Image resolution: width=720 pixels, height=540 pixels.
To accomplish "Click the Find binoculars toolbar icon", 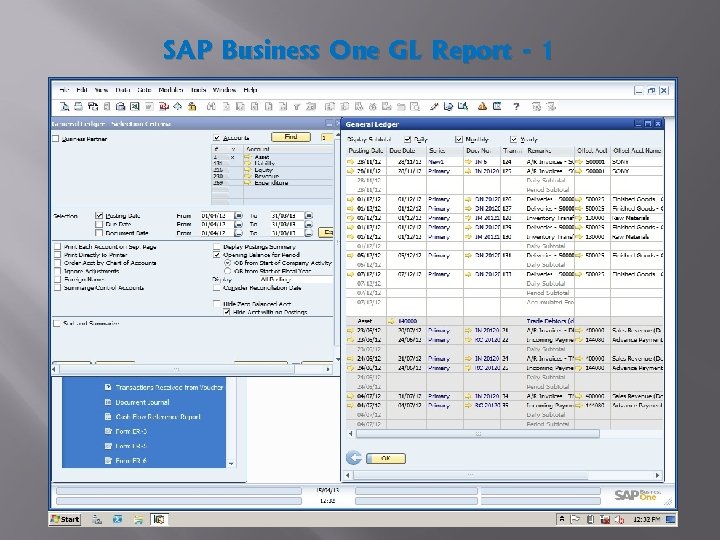I will pyautogui.click(x=211, y=107).
